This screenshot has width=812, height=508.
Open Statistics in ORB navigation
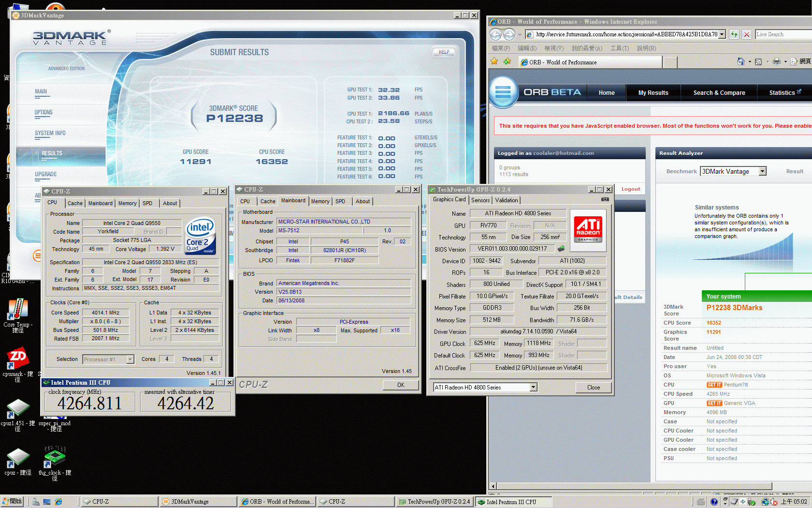click(x=784, y=92)
